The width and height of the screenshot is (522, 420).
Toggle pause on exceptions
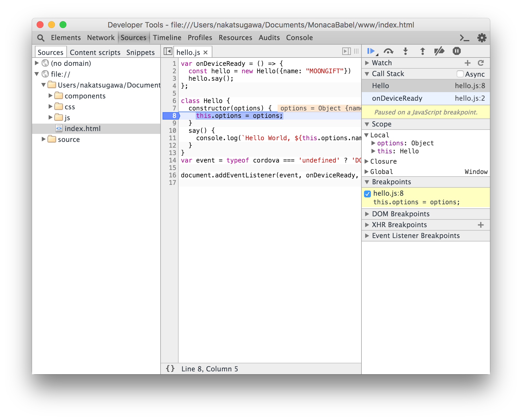[x=457, y=51]
